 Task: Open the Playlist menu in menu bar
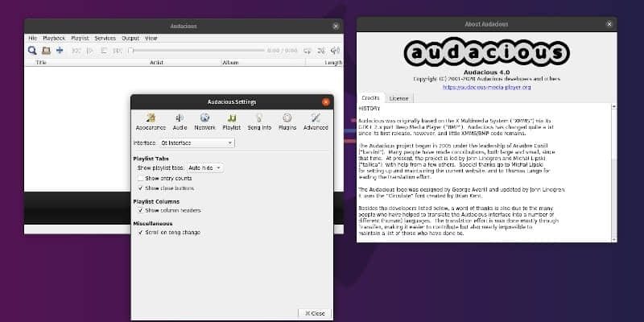[80, 38]
